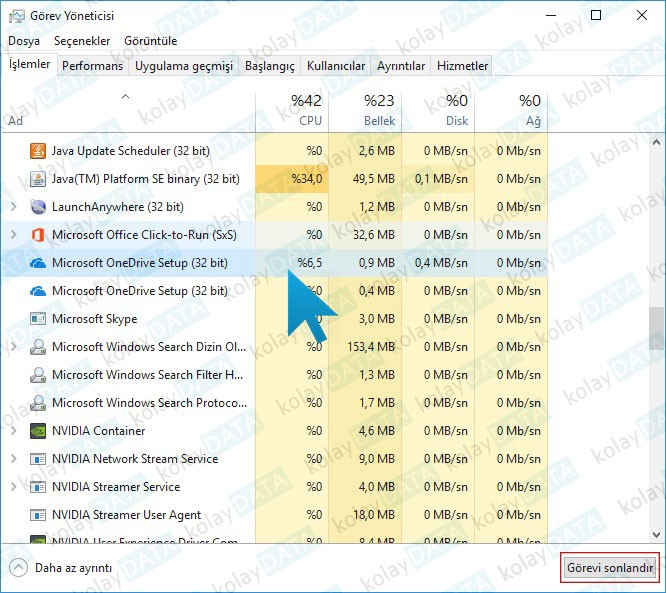Image resolution: width=666 pixels, height=593 pixels.
Task: Sort processes by the Ad column
Action: coord(127,111)
